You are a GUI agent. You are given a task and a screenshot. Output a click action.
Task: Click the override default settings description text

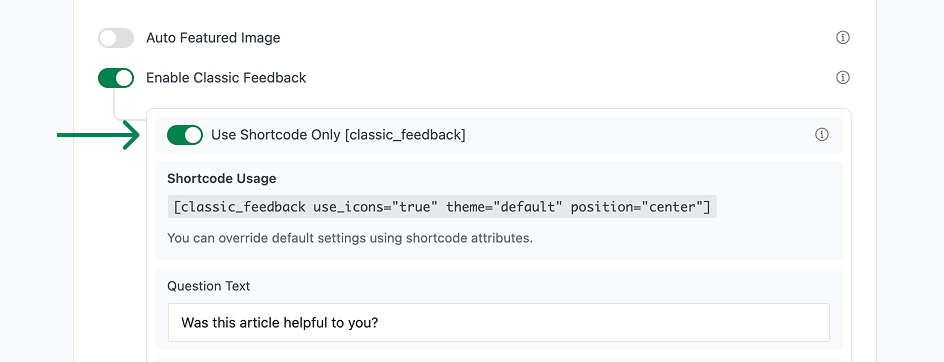(x=350, y=238)
